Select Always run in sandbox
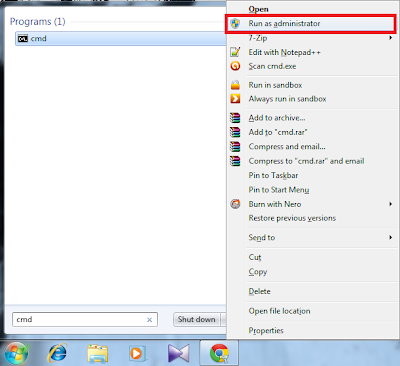 (x=287, y=99)
